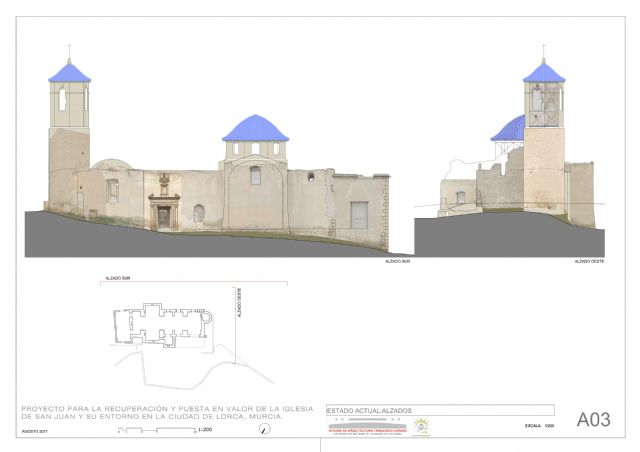Click the ALZADO SUR label under the south elevation

pyautogui.click(x=398, y=261)
